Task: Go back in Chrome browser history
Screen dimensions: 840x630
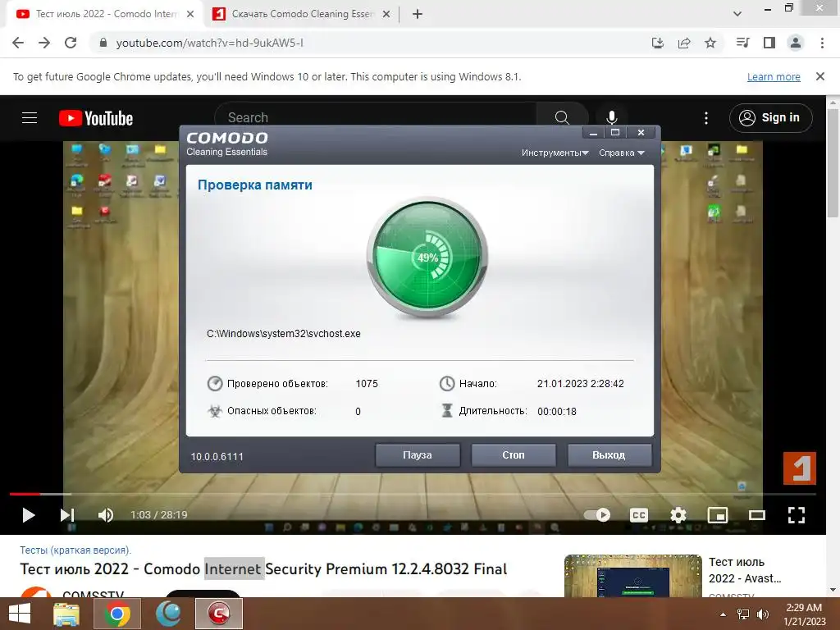Action: coord(18,43)
